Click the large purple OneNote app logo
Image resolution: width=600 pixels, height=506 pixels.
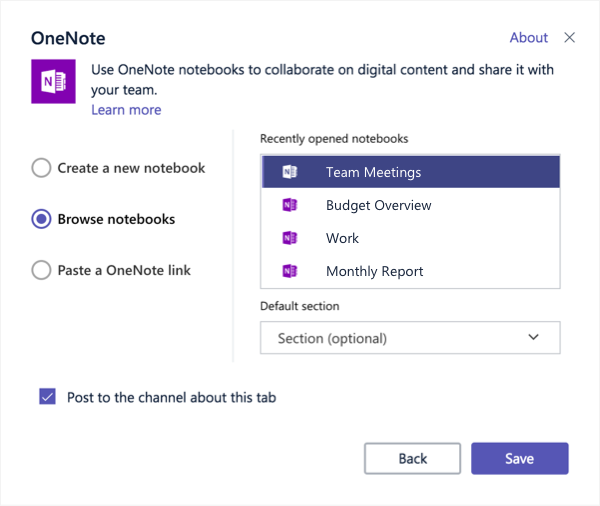click(53, 81)
